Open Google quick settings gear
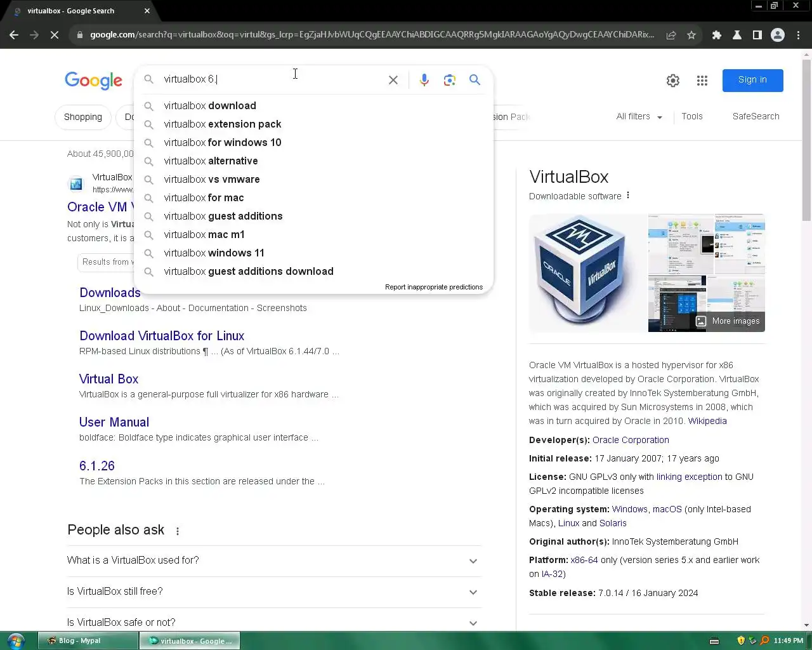 673,81
